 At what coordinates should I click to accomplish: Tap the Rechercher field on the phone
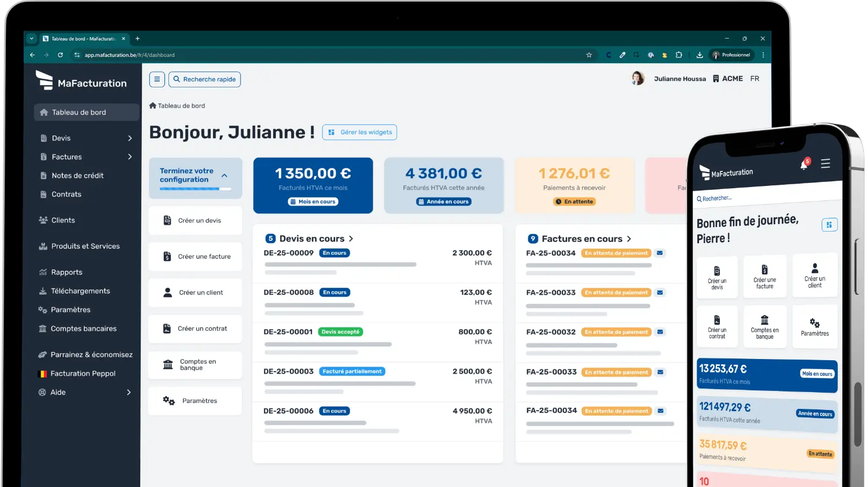[767, 197]
